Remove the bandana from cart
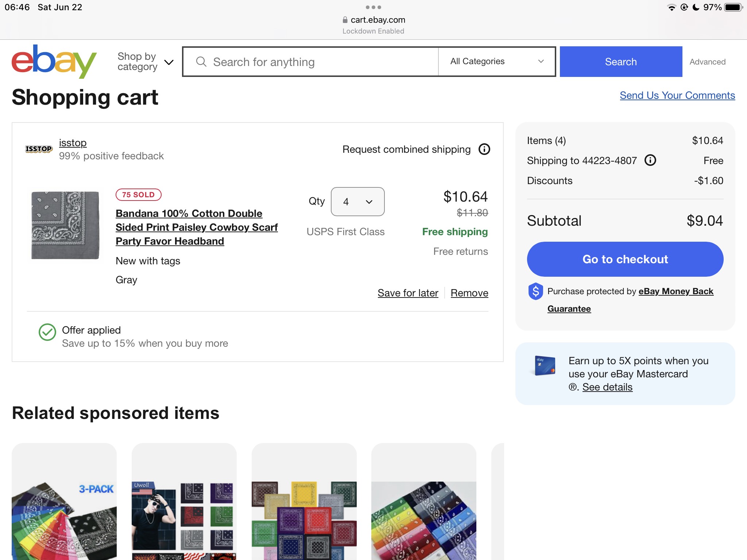Screen dimensions: 747x560 coord(469,293)
